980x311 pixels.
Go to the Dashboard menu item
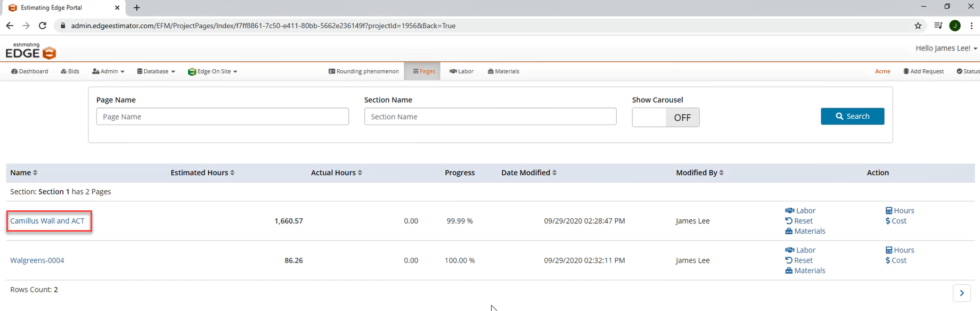click(x=30, y=71)
